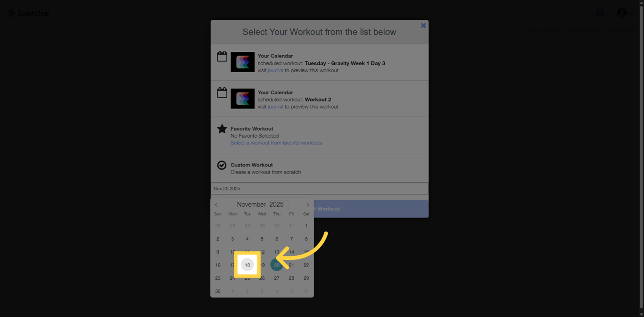Open the user avatar menu
Viewport: 644px width, 317px height.
(625, 13)
